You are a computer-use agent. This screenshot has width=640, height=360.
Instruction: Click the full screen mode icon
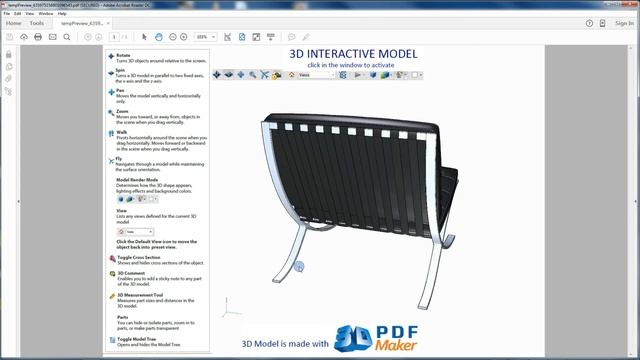[x=256, y=37]
